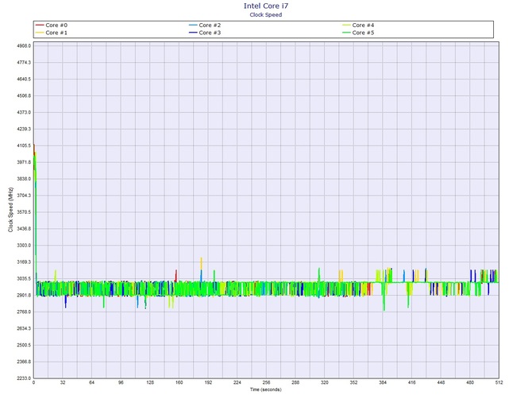Click the 384 x-axis tick label
The height and width of the screenshot is (399, 532).
tap(383, 382)
